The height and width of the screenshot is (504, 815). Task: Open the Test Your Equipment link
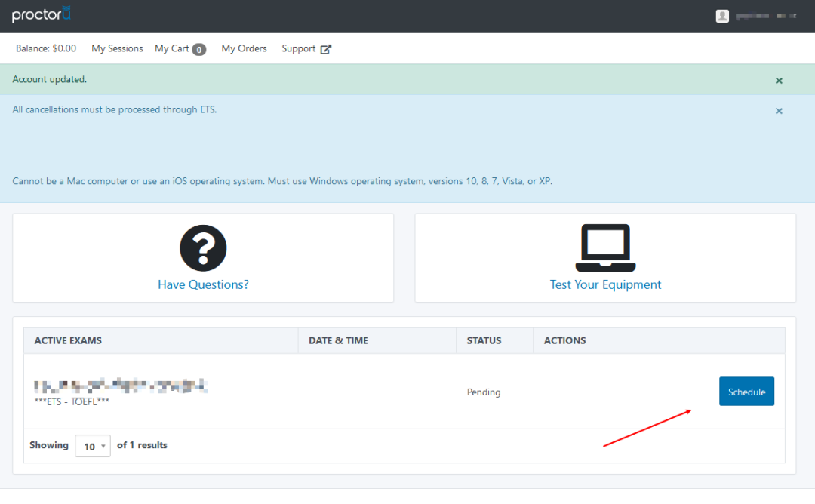tap(605, 284)
